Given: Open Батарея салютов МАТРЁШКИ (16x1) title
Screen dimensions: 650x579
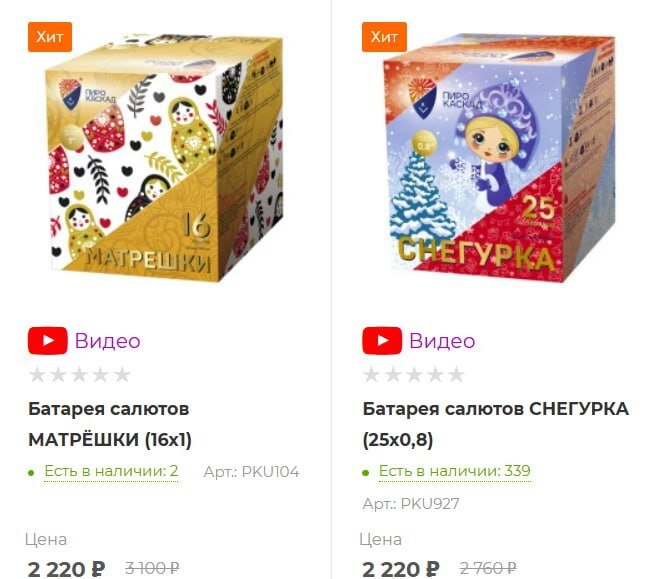Looking at the screenshot, I should click(110, 424).
